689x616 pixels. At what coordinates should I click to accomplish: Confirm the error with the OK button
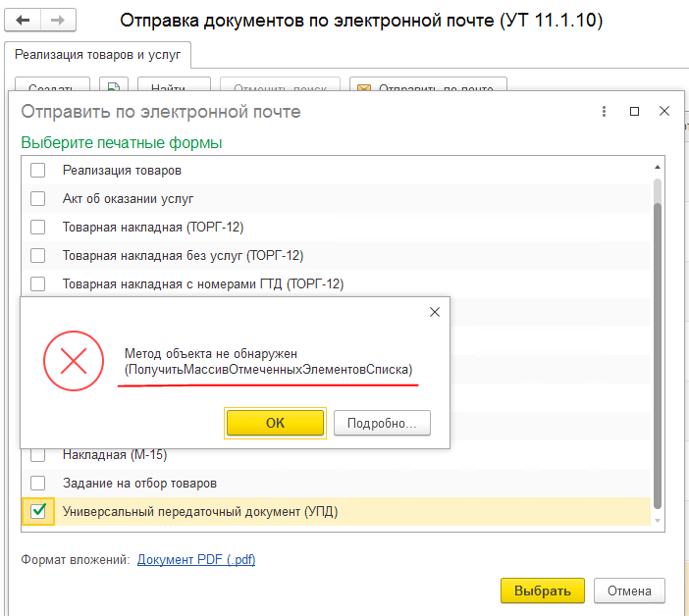tap(275, 423)
